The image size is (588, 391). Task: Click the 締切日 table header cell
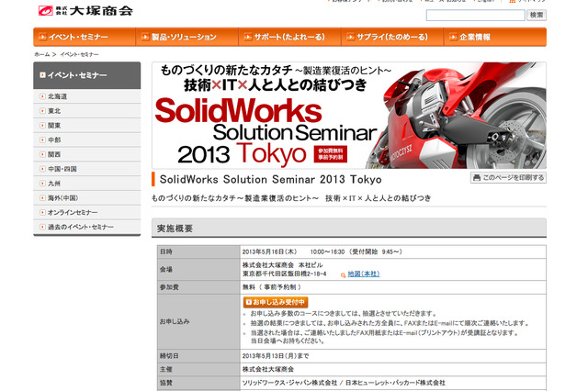(x=198, y=356)
